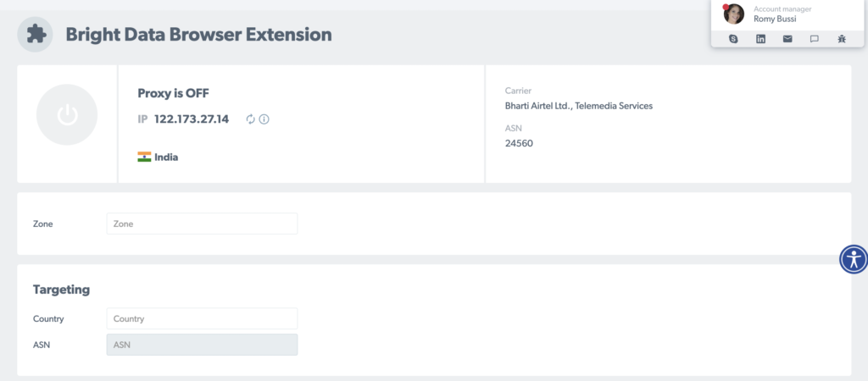
Task: Select the IP address 122.173.27.14
Action: [192, 119]
